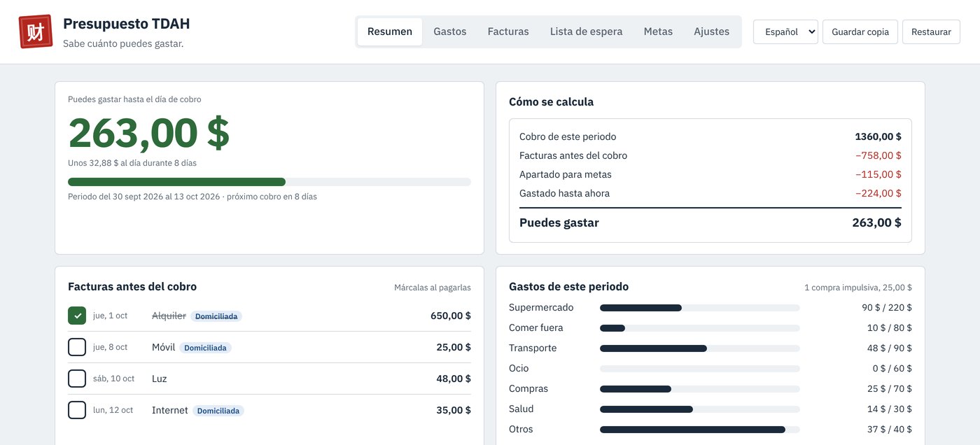Image resolution: width=980 pixels, height=445 pixels.
Task: Click the Compras budget bar
Action: coord(700,389)
